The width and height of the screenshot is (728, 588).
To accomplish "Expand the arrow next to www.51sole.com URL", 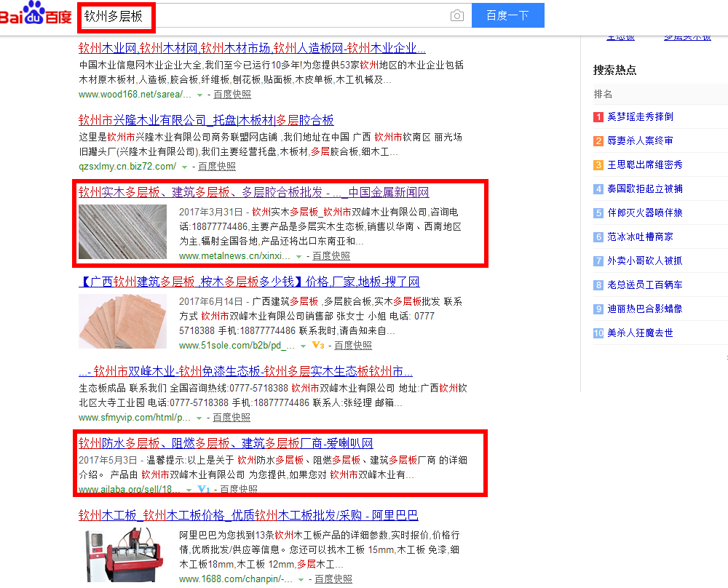I will pyautogui.click(x=303, y=346).
